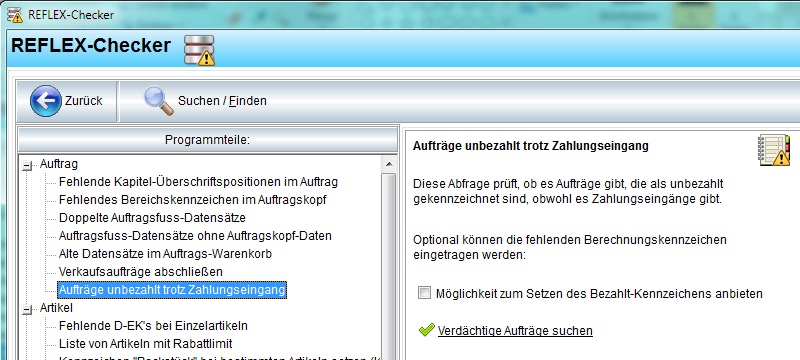The image size is (800, 360).
Task: Select Doppelte Auftragsfuss-Datensätze entry
Action: click(152, 218)
